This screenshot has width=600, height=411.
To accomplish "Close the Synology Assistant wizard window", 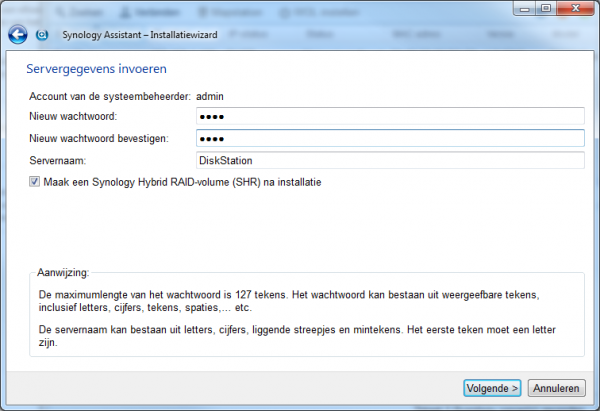I will coord(577,8).
